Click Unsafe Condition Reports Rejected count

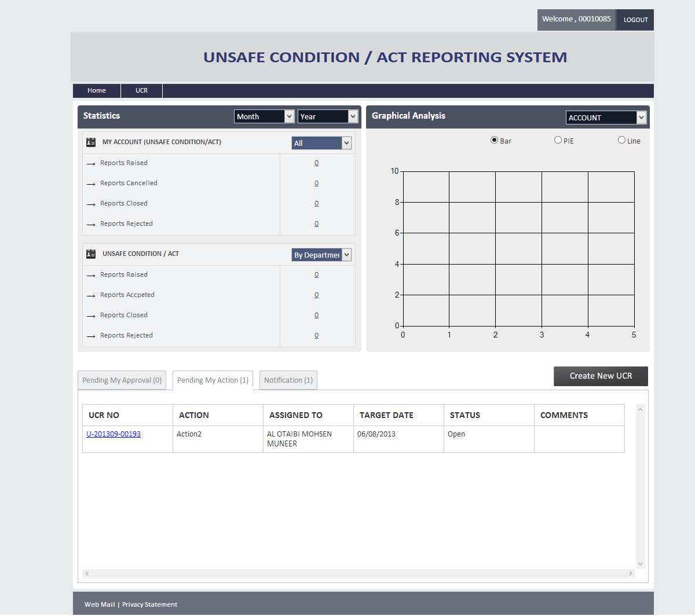pyautogui.click(x=316, y=336)
